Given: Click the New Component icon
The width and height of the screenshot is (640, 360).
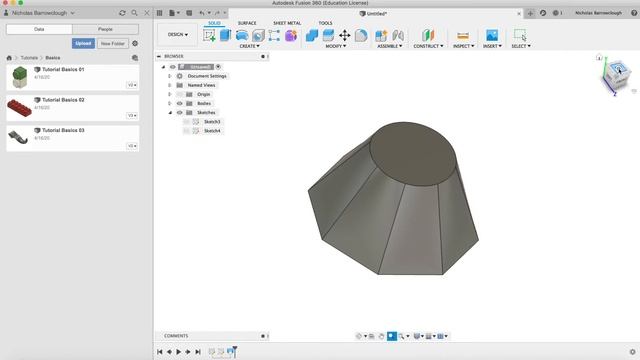Looking at the screenshot, I should tap(381, 36).
